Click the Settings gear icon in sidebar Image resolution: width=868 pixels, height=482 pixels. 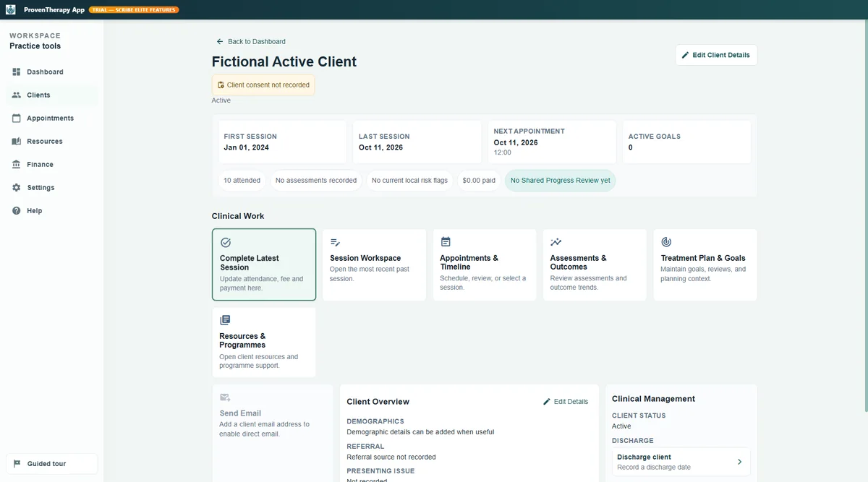coord(17,187)
